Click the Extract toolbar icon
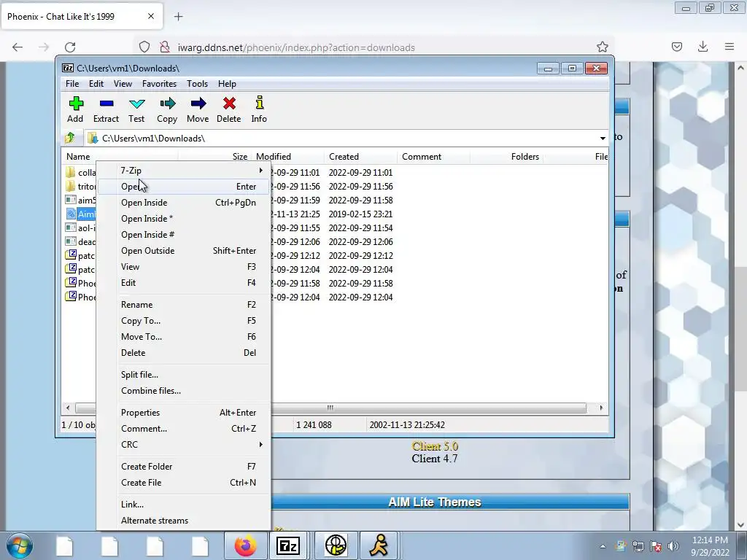The image size is (747, 560). (x=106, y=109)
